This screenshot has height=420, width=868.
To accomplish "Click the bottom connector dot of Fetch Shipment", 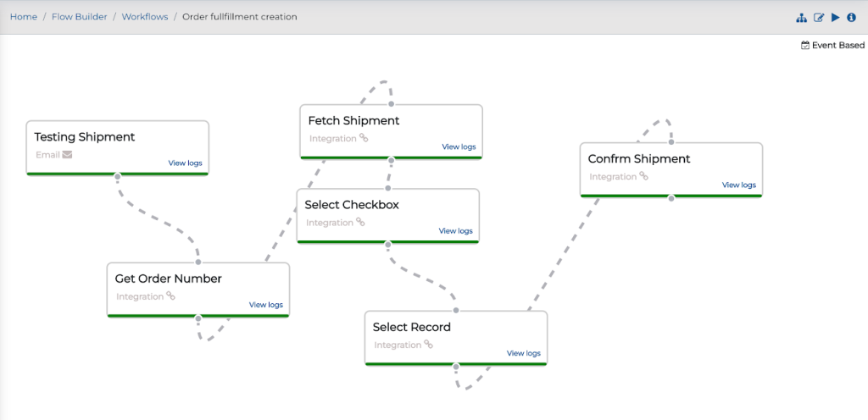I will pyautogui.click(x=391, y=160).
